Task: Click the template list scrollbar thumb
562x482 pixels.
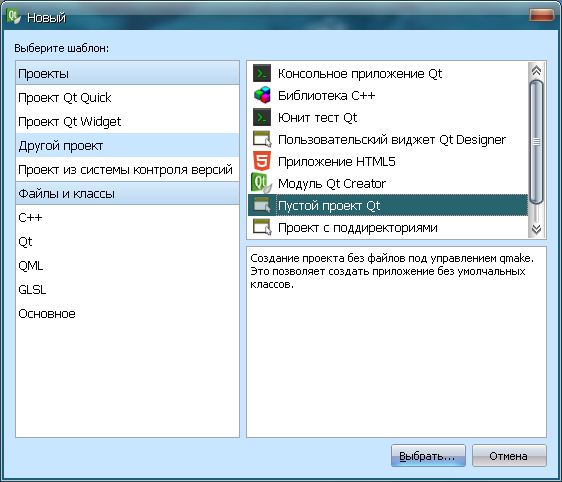Action: point(536,142)
